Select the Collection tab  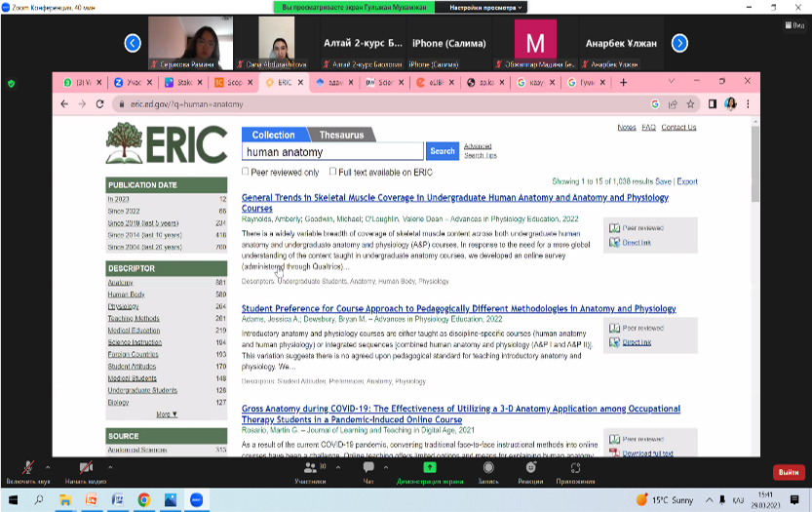273,136
